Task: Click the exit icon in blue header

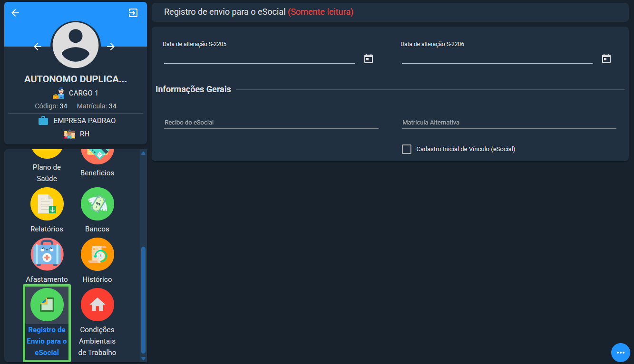Action: coord(133,13)
